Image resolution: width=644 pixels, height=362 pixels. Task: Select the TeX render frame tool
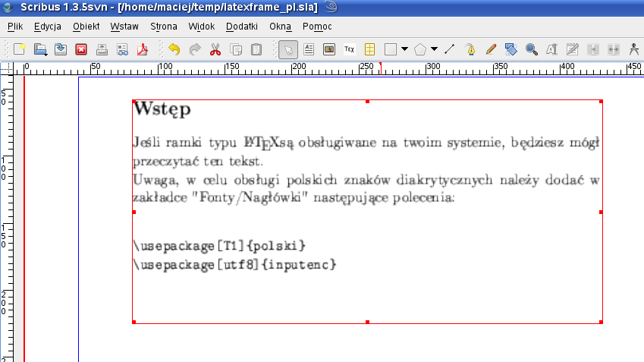[350, 49]
